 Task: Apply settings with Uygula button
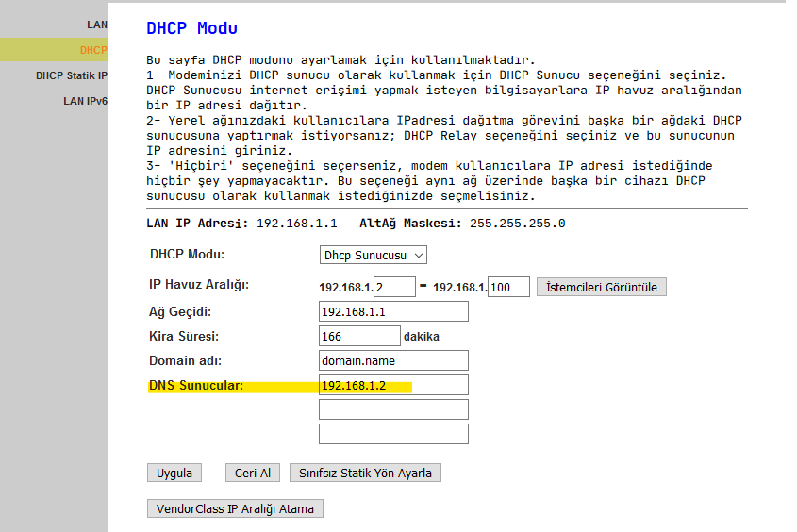174,473
